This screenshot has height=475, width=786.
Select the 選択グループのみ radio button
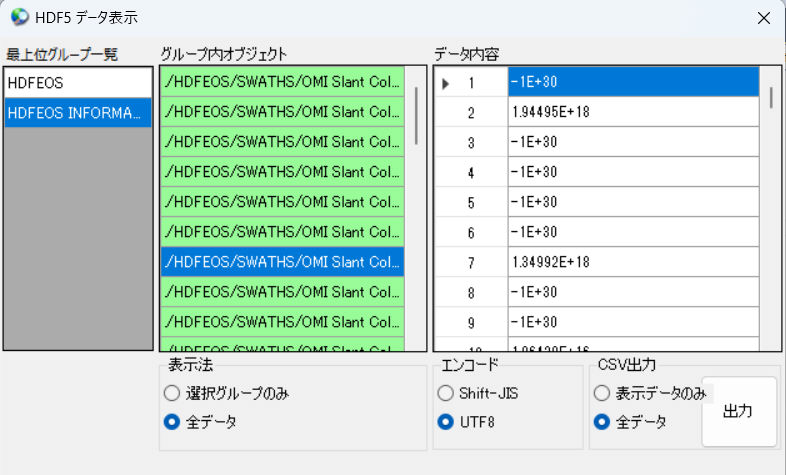coord(172,394)
